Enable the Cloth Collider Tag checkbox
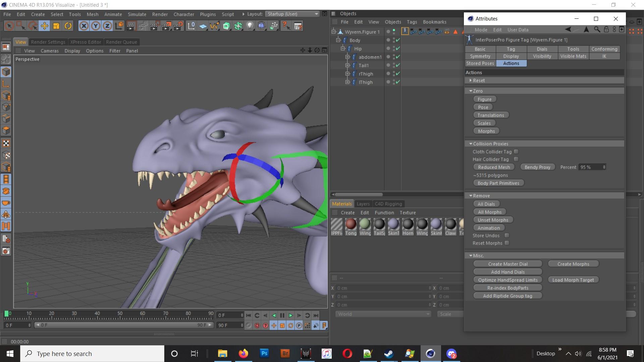The height and width of the screenshot is (362, 644). click(x=516, y=152)
